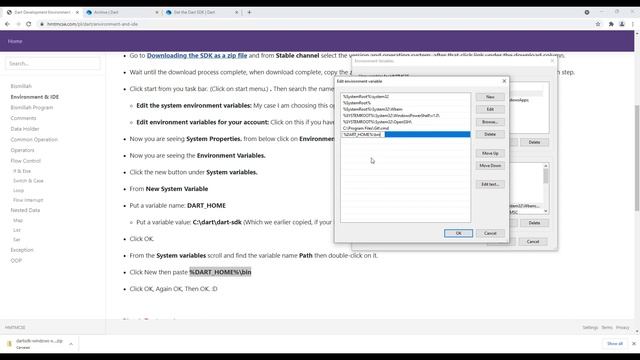This screenshot has height=360, width=640.
Task: Switch to the Archive | Dart tab
Action: click(122, 12)
